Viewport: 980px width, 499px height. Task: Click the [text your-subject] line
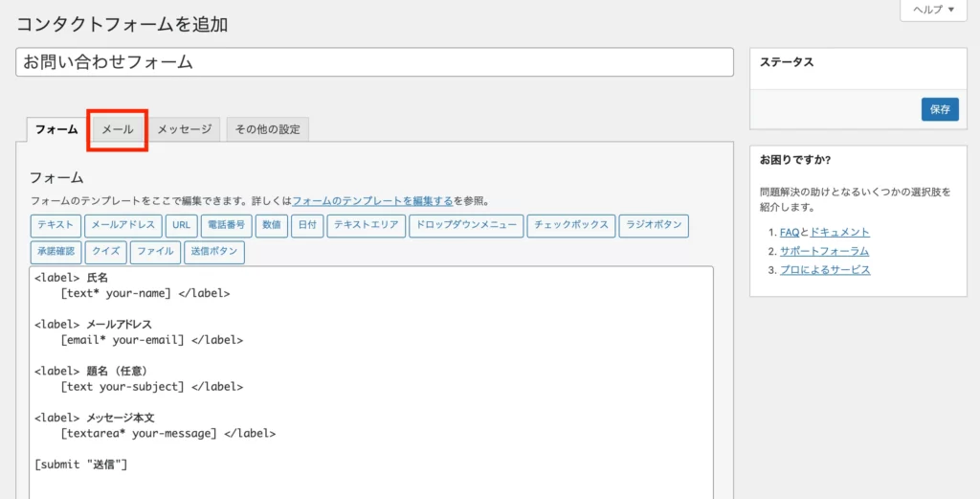pyautogui.click(x=152, y=386)
